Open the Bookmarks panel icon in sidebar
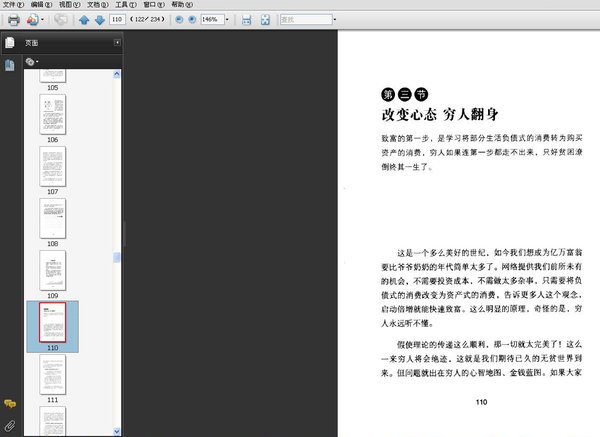Screen dimensions: 600x437 (10, 65)
